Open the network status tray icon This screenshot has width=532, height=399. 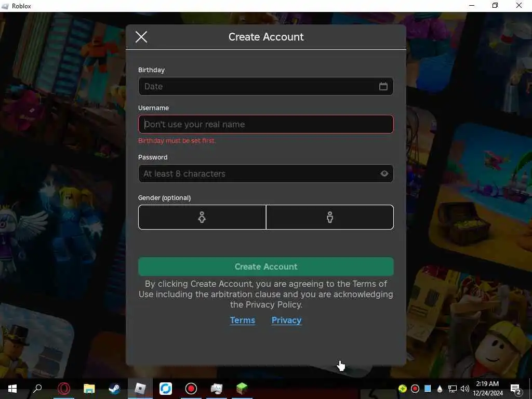[x=453, y=389]
